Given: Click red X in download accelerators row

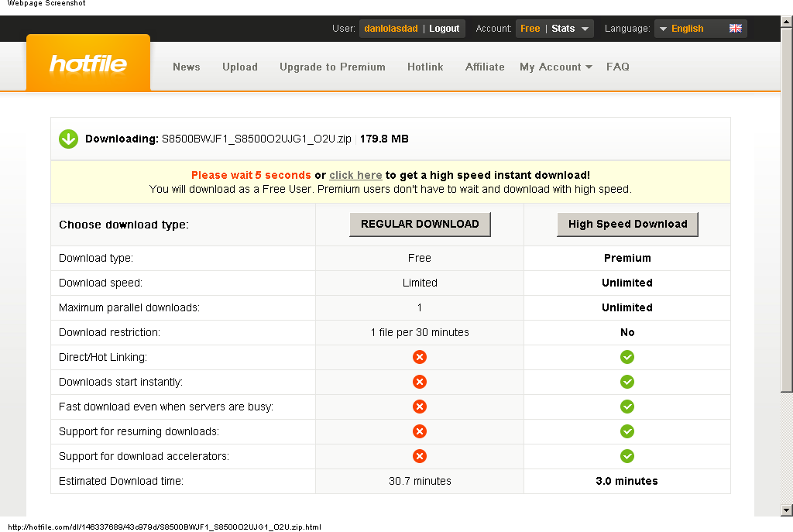Looking at the screenshot, I should 419,456.
